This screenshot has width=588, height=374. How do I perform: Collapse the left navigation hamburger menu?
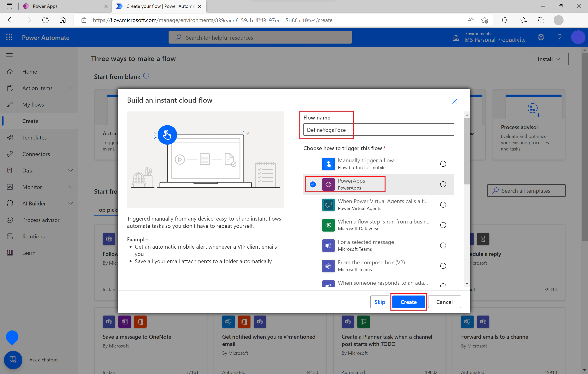coord(10,55)
